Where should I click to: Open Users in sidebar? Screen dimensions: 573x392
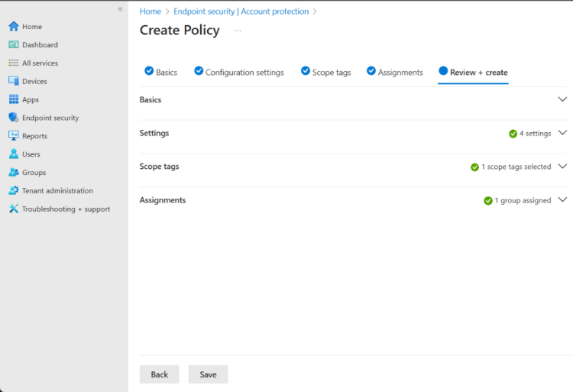(31, 154)
